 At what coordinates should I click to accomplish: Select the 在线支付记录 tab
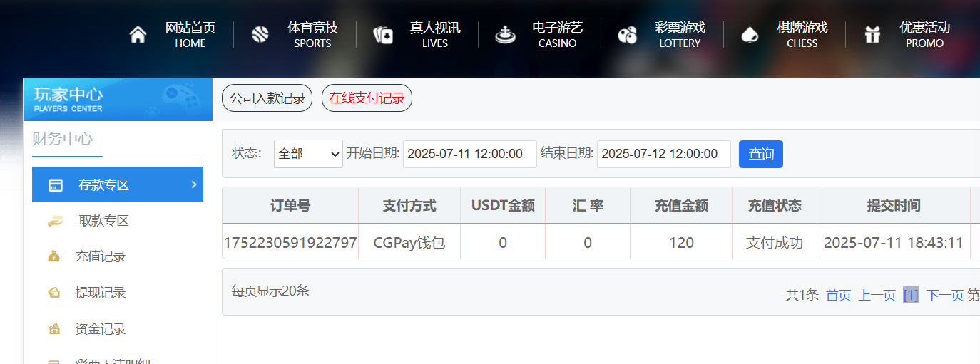pos(367,98)
